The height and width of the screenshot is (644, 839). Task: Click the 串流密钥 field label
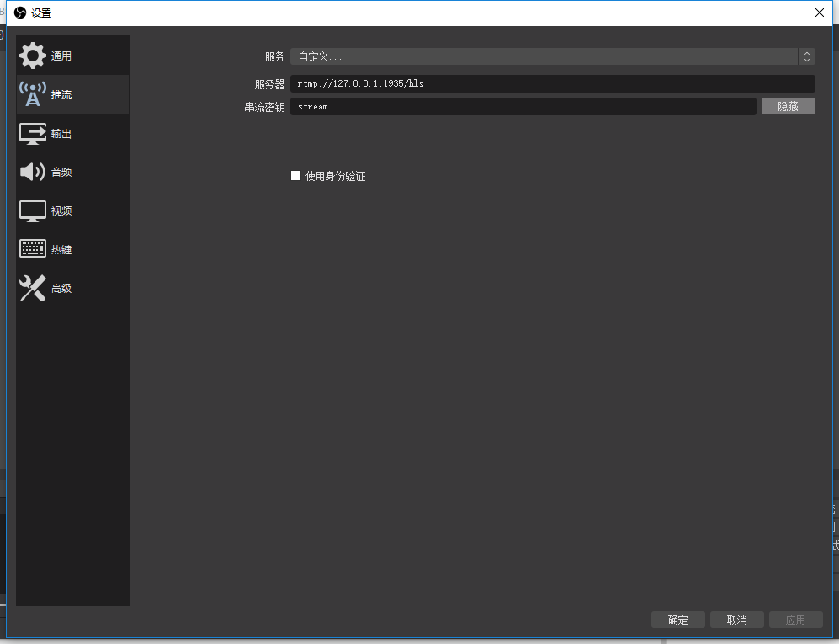(264, 107)
